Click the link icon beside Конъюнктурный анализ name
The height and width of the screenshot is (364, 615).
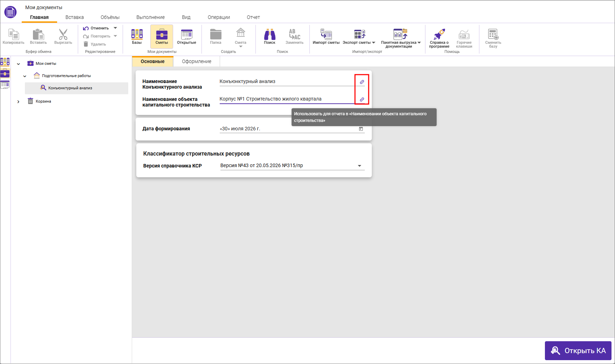(362, 82)
